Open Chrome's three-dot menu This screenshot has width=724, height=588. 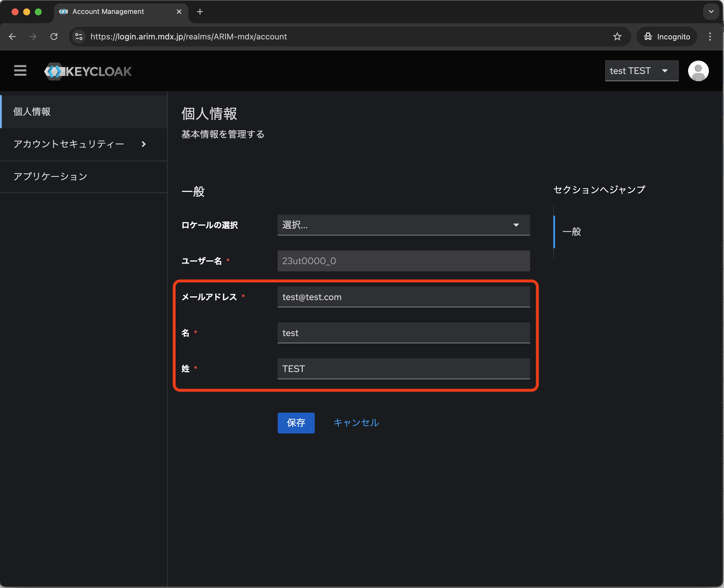[x=710, y=37]
